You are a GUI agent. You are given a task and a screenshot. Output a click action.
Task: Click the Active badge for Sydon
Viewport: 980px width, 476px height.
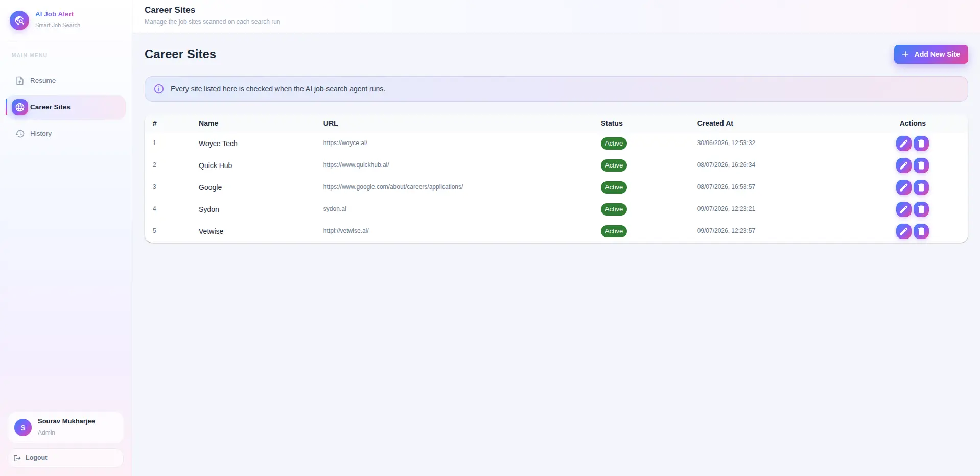(x=614, y=209)
